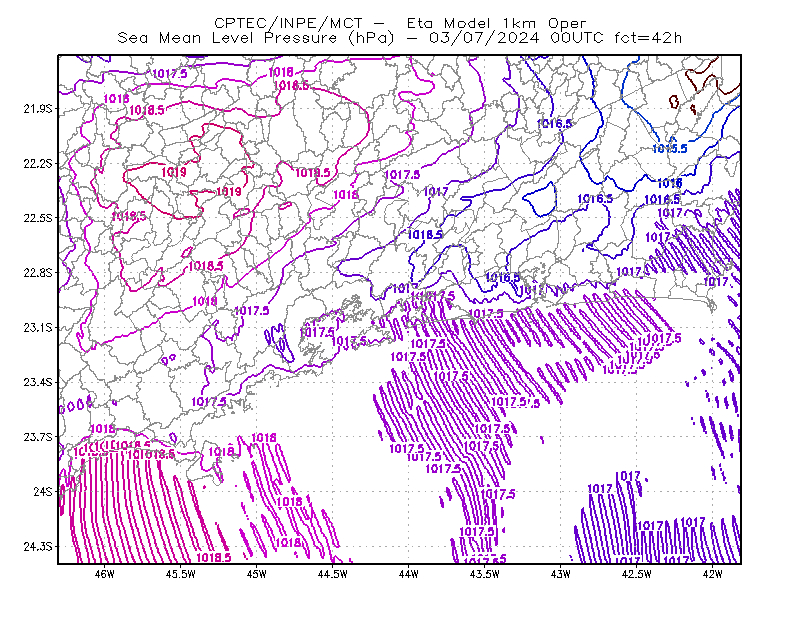
Task: Pick the 45W longitude axis label
Action: pos(257,574)
